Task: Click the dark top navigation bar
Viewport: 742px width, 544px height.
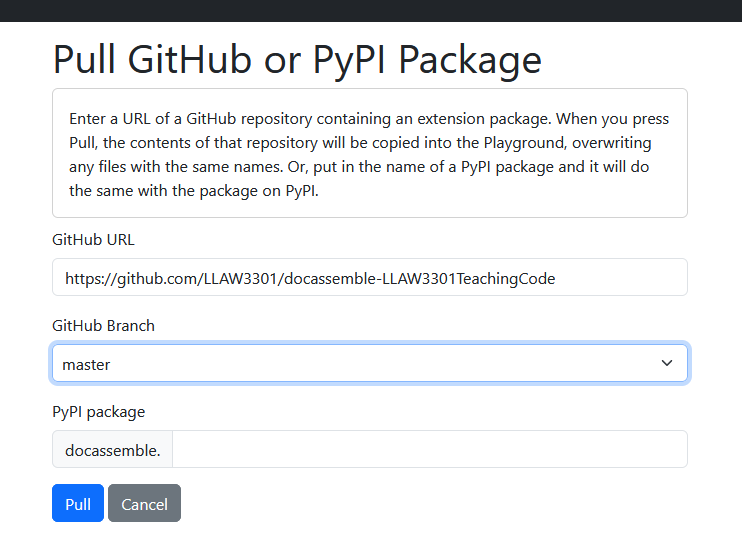Action: [371, 10]
